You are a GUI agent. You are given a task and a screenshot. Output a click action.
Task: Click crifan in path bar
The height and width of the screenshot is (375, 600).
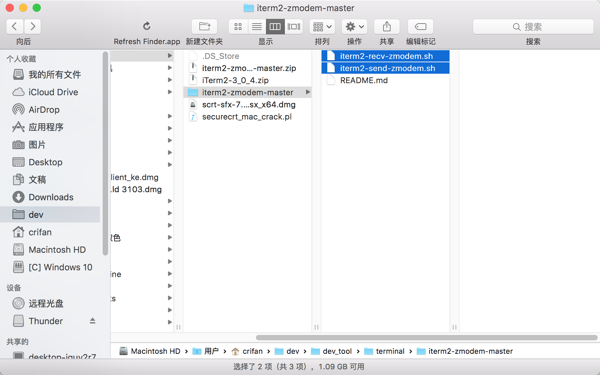pyautogui.click(x=247, y=351)
